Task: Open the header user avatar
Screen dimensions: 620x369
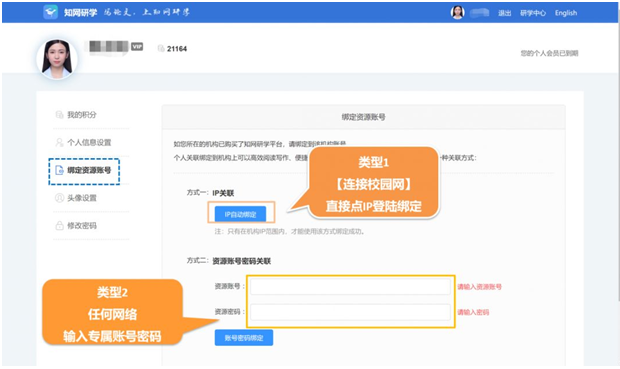Action: click(x=457, y=13)
